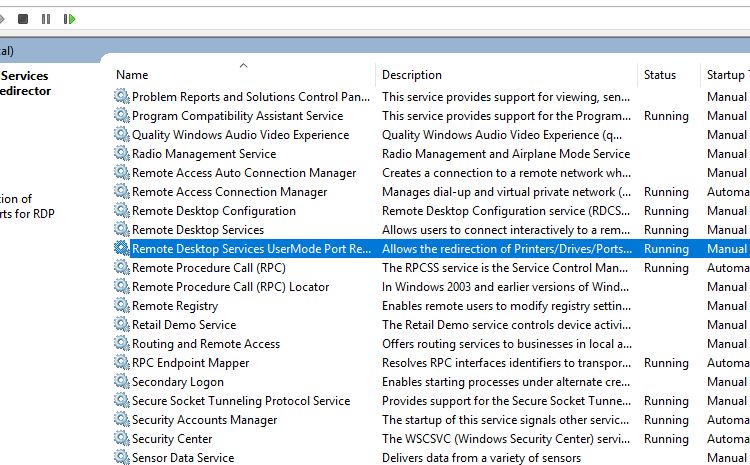Click the gear icon beside Radio Management Service
Screen dimensions: 750x465
pos(122,154)
